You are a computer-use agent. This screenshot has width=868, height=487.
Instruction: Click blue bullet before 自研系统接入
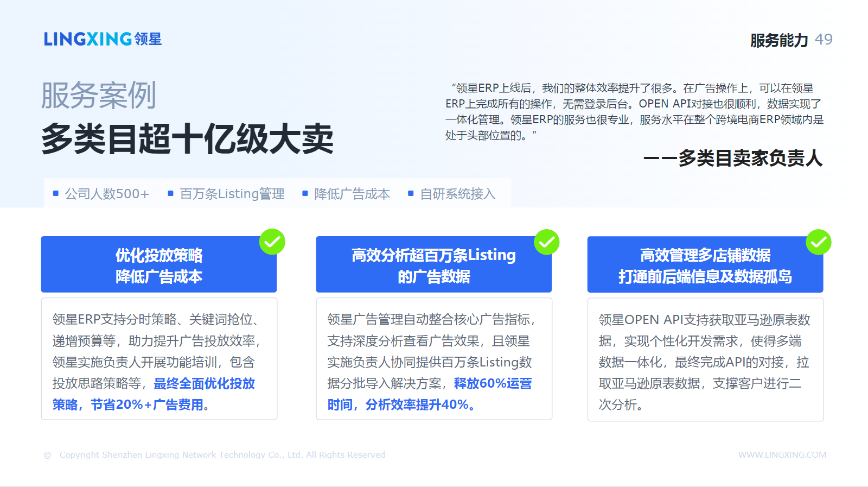tap(411, 193)
